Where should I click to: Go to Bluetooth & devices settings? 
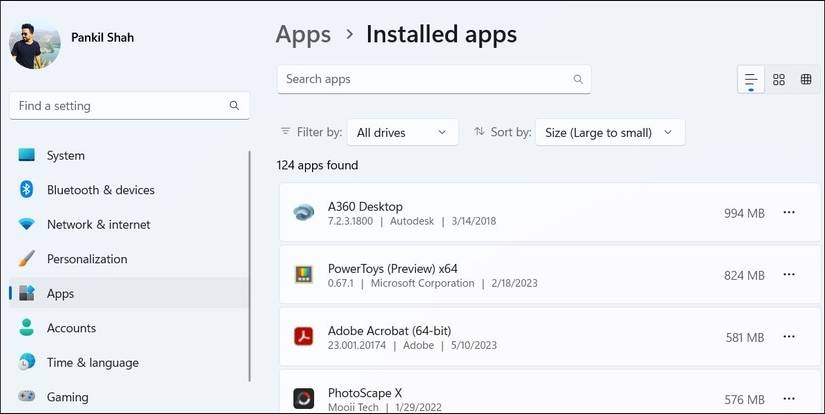click(x=100, y=190)
